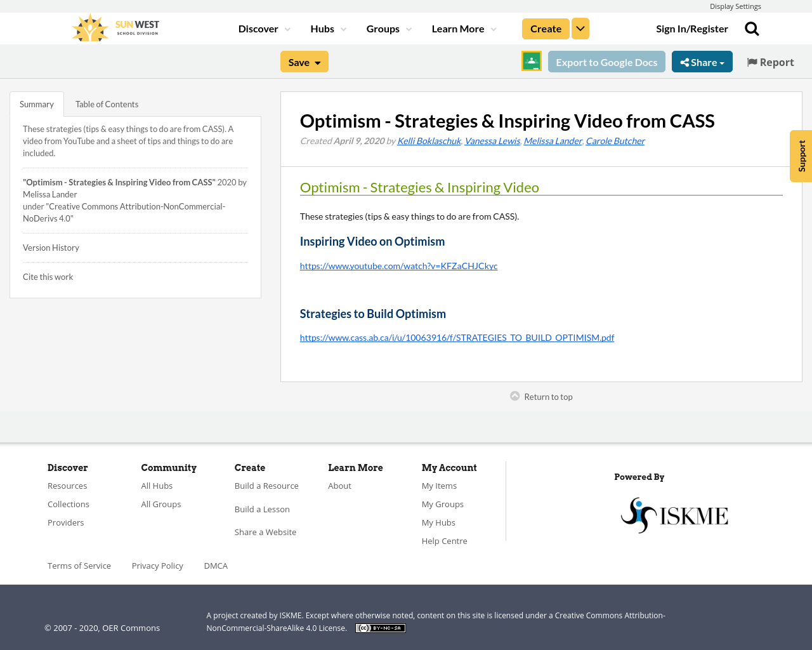Open the Strategies to Build Optimism PDF
Viewport: 812px width, 650px height.
pyautogui.click(x=457, y=336)
